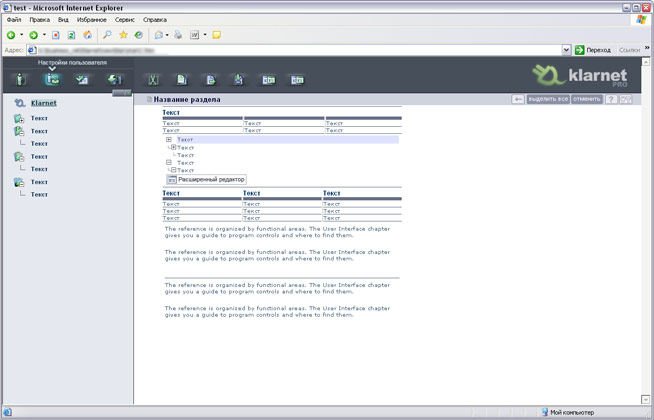Click the help question mark icon
Image resolution: width=654 pixels, height=420 pixels.
(610, 100)
